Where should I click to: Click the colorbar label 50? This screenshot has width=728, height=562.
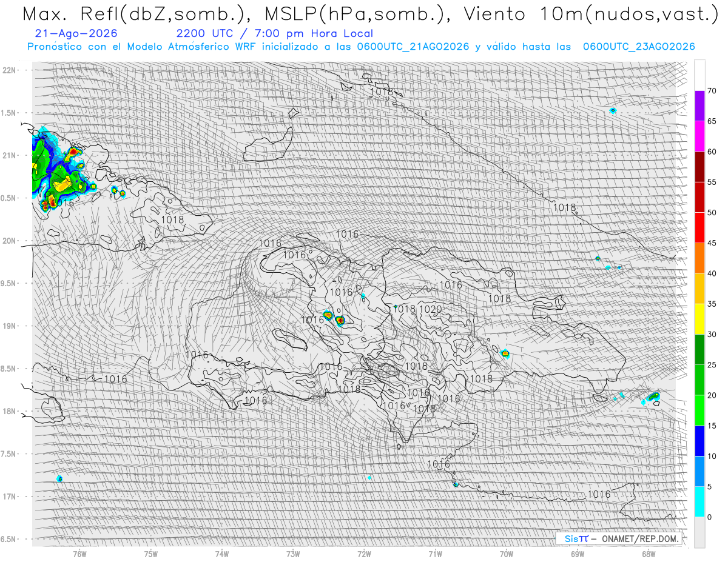[712, 213]
